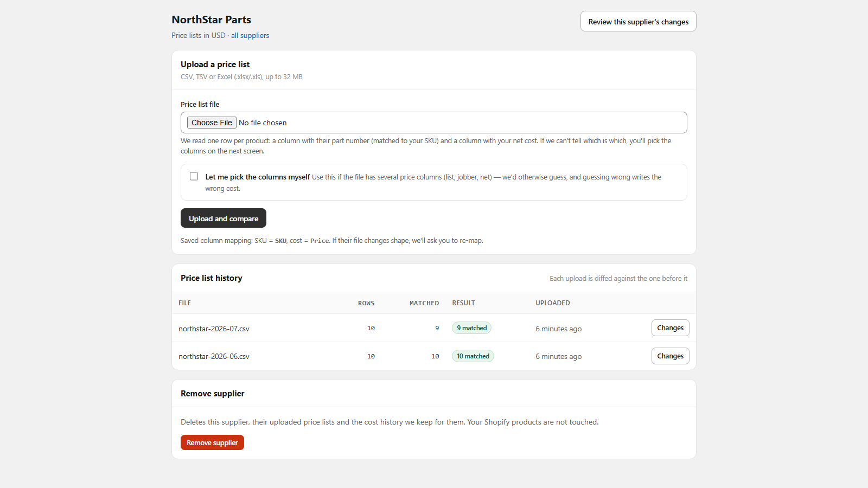Click the MATCHED column header
The width and height of the screenshot is (868, 488).
click(x=424, y=303)
